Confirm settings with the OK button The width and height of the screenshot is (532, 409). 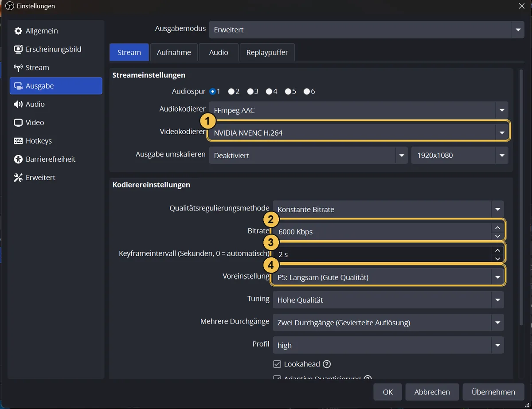point(388,392)
